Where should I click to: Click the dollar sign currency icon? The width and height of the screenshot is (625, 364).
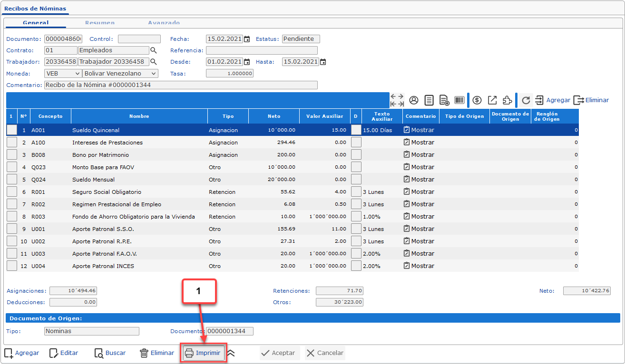point(477,100)
